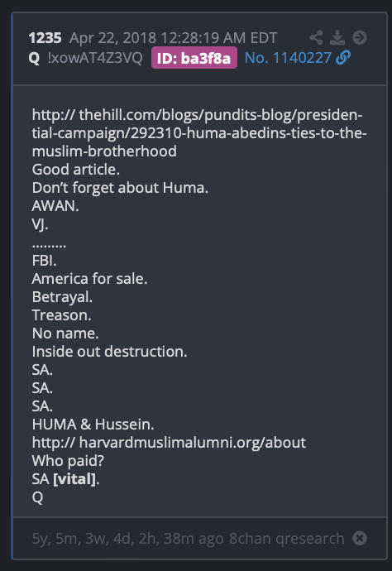Click the circled X icon in footer
This screenshot has height=571, width=392.
pyautogui.click(x=360, y=538)
